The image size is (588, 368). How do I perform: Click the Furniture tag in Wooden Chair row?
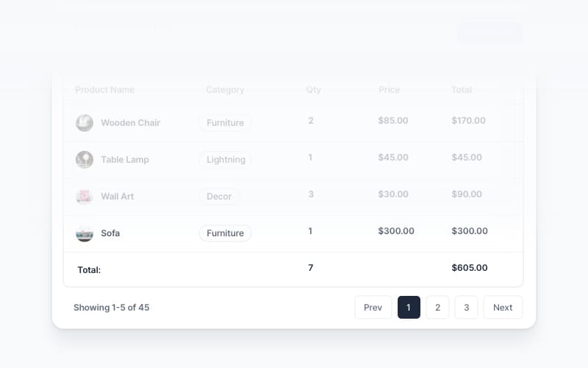225,123
